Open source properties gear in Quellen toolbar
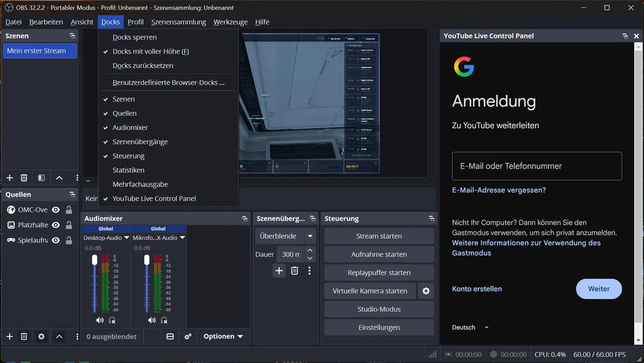This screenshot has width=644, height=363. [41, 337]
